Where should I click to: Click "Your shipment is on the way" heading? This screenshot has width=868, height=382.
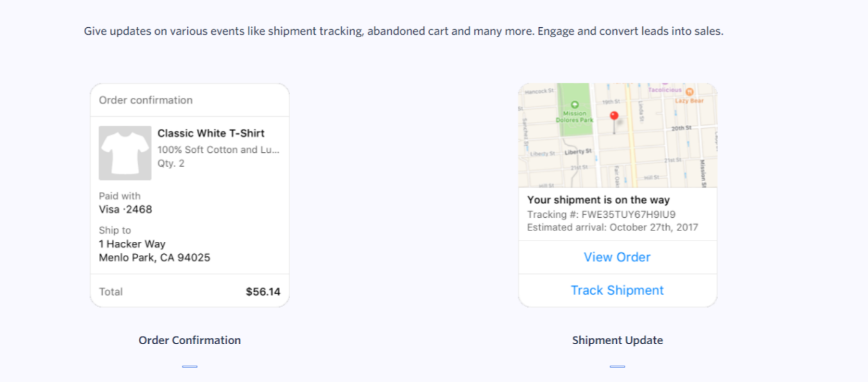point(598,200)
